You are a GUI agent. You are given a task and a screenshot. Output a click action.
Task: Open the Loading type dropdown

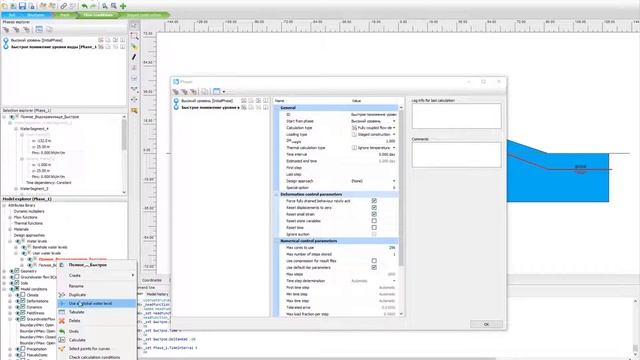coord(394,134)
